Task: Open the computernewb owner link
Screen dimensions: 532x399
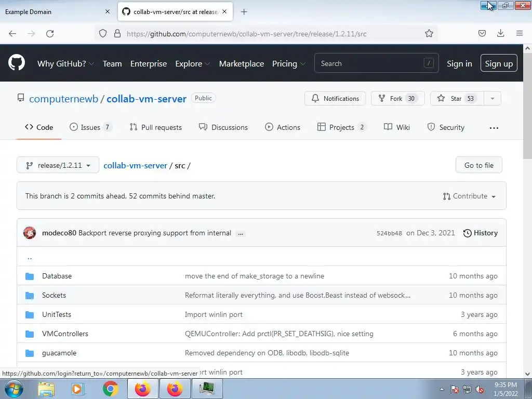Action: click(x=63, y=99)
